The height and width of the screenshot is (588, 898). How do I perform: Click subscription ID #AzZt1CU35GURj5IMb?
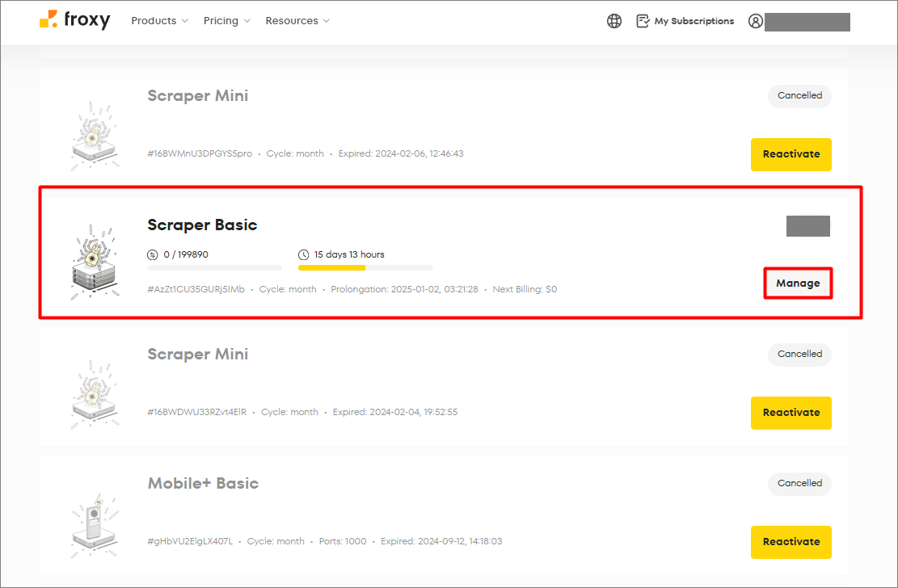coord(196,289)
